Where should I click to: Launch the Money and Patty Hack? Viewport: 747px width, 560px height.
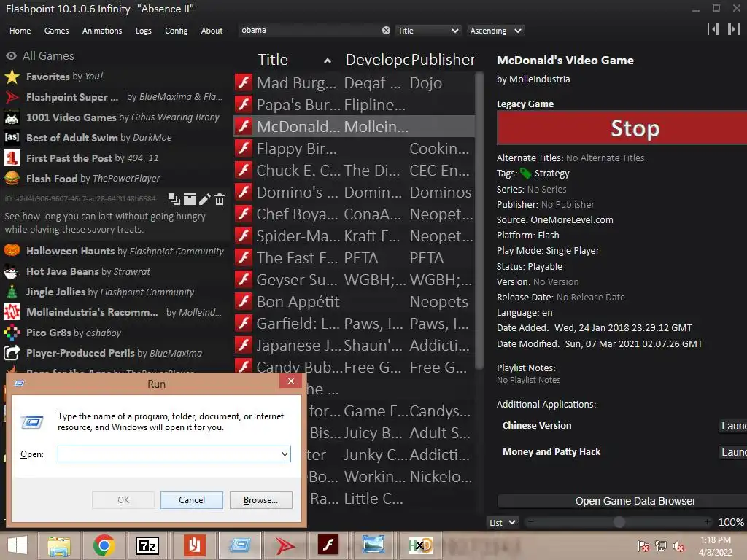pyautogui.click(x=732, y=452)
